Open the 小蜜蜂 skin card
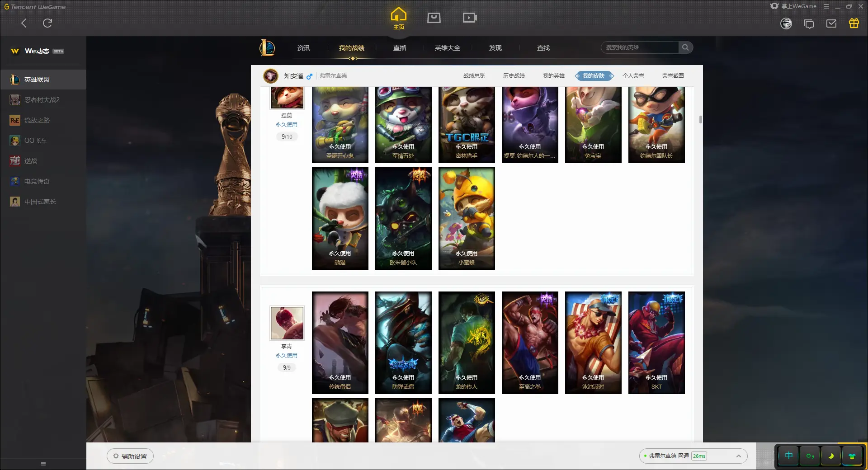The image size is (868, 470). pos(467,219)
